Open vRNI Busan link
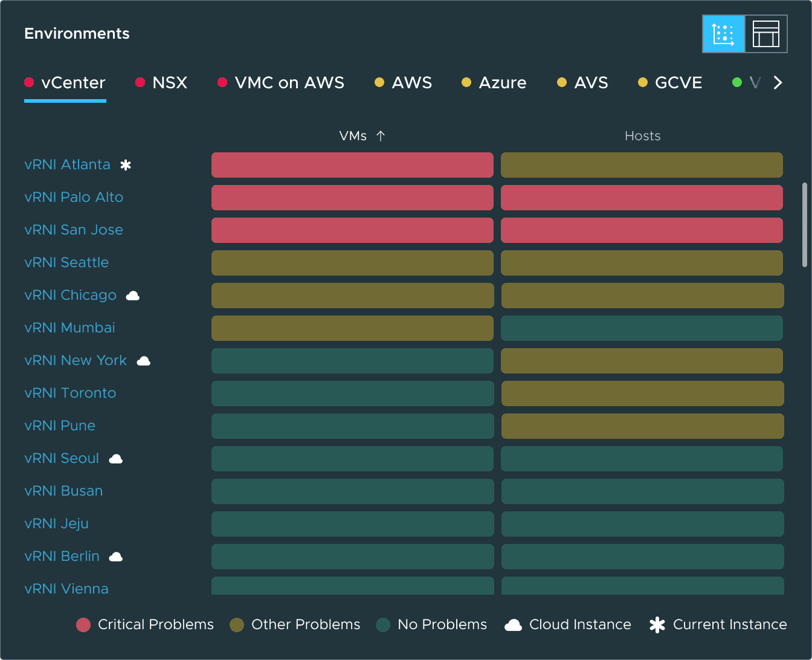The width and height of the screenshot is (812, 660). [x=63, y=491]
